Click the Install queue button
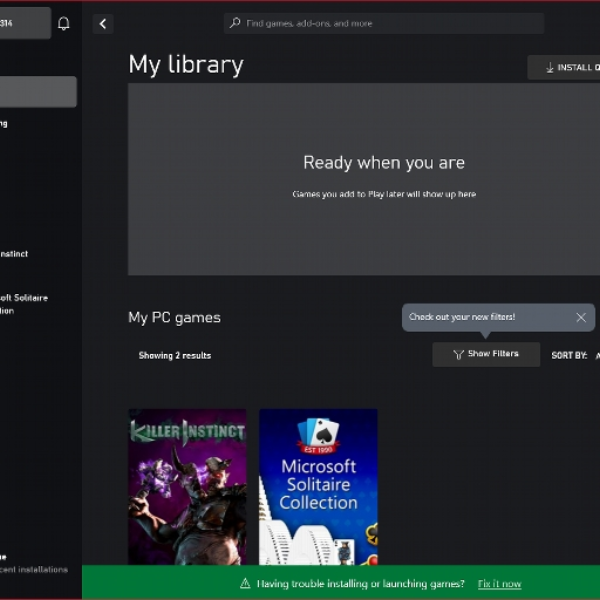The width and height of the screenshot is (600, 600). (x=565, y=68)
